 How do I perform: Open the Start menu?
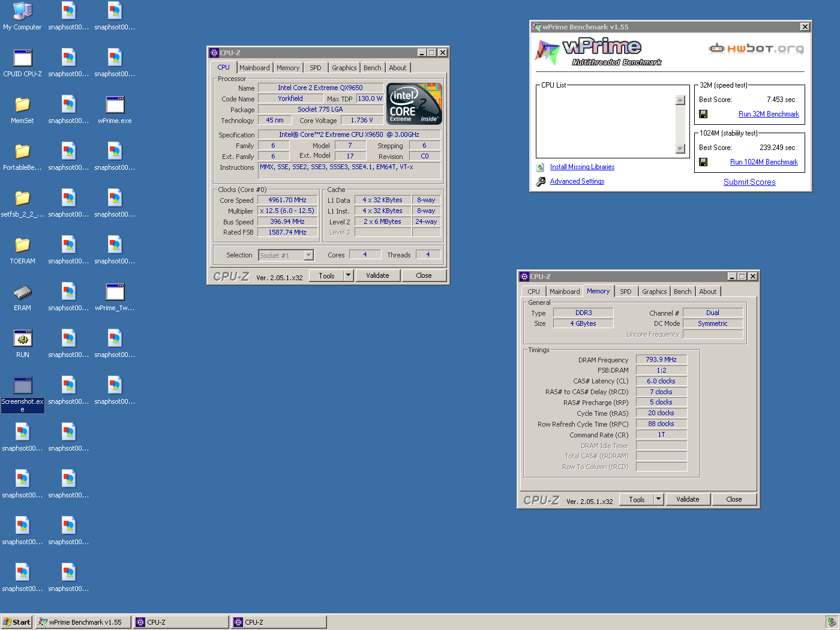(17, 622)
